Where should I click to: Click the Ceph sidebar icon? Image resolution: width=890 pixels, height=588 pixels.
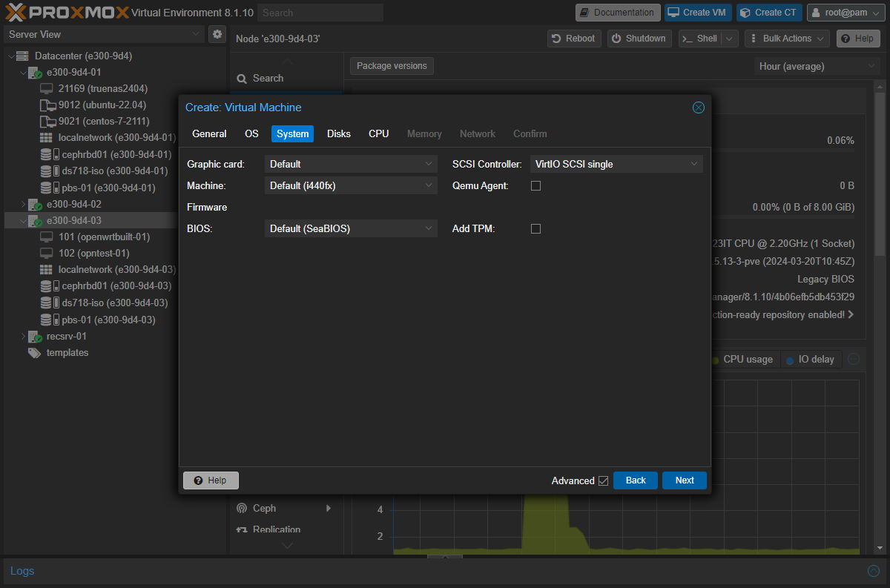pyautogui.click(x=241, y=509)
